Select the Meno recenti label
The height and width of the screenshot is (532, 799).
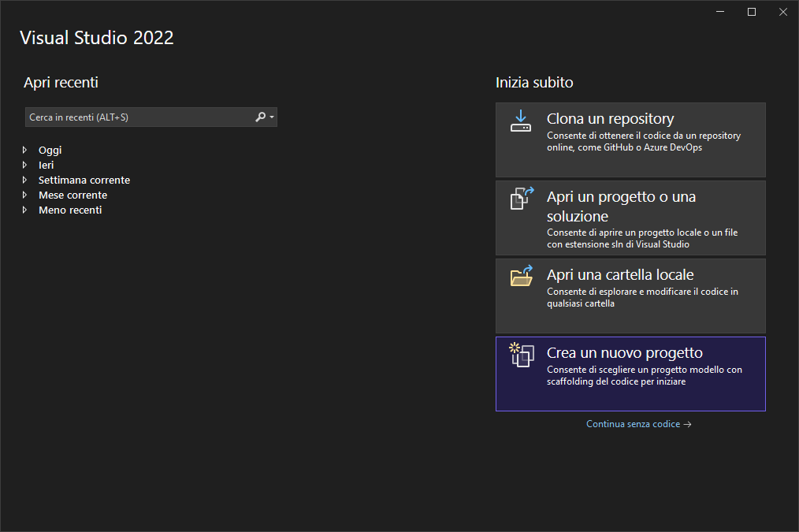(70, 210)
